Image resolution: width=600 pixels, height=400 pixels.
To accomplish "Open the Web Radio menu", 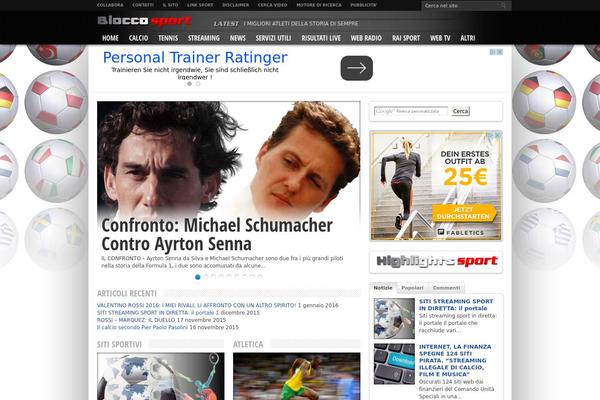I will click(366, 38).
